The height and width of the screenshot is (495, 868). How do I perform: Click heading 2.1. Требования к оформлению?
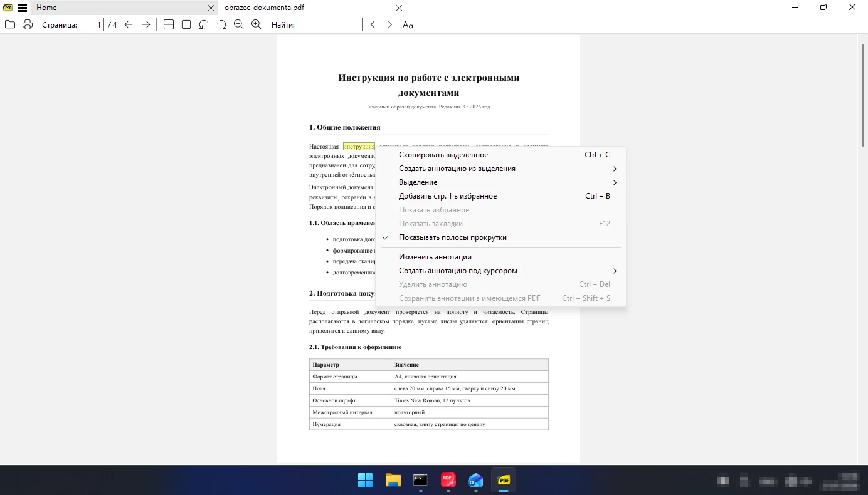(355, 346)
